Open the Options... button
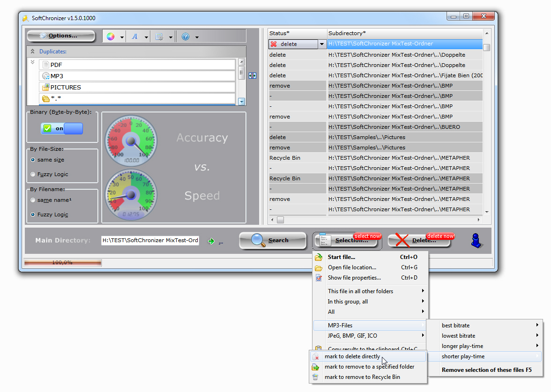This screenshot has height=392, width=551. click(x=61, y=36)
